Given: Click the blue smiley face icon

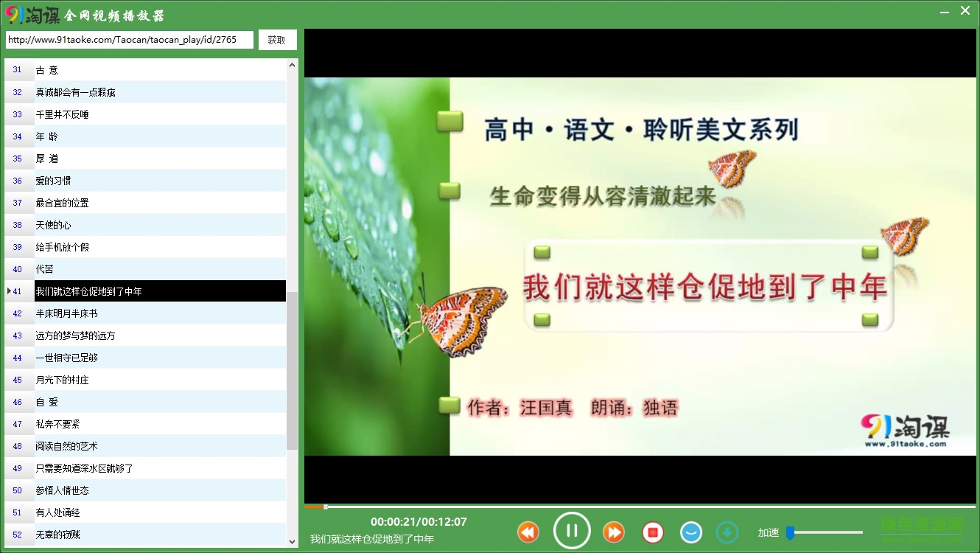Looking at the screenshot, I should [x=690, y=532].
